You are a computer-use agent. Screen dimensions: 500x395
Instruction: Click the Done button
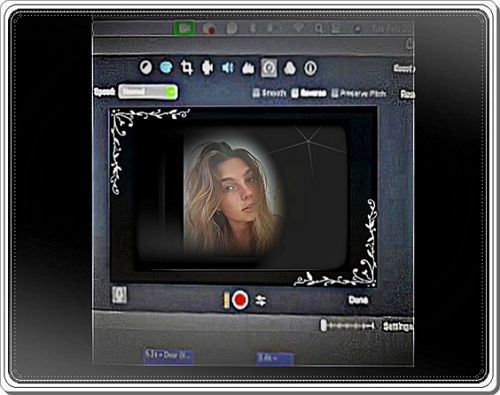point(358,300)
